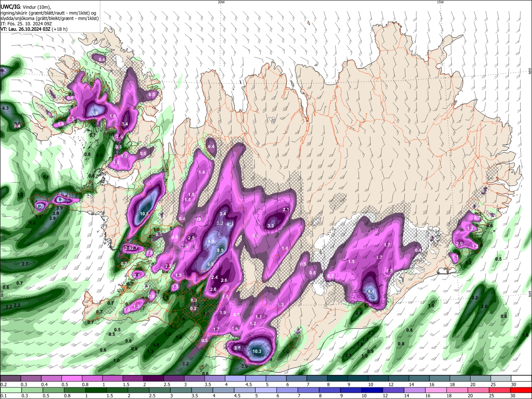Click the 15W longitude label
This screenshot has height=399, width=532.
point(440,2)
